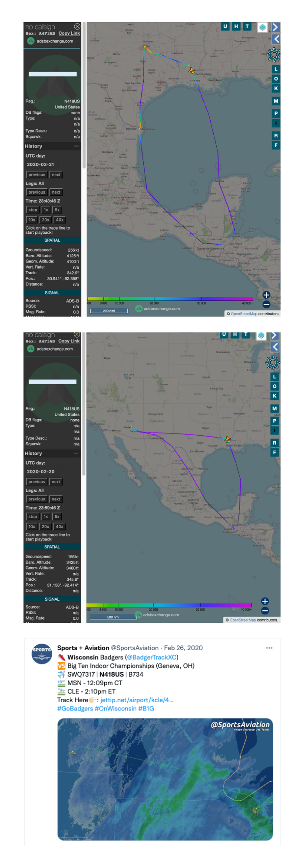The height and width of the screenshot is (868, 304).
Task: Select next leg in the 2020-02-20 panel
Action: click(x=56, y=499)
